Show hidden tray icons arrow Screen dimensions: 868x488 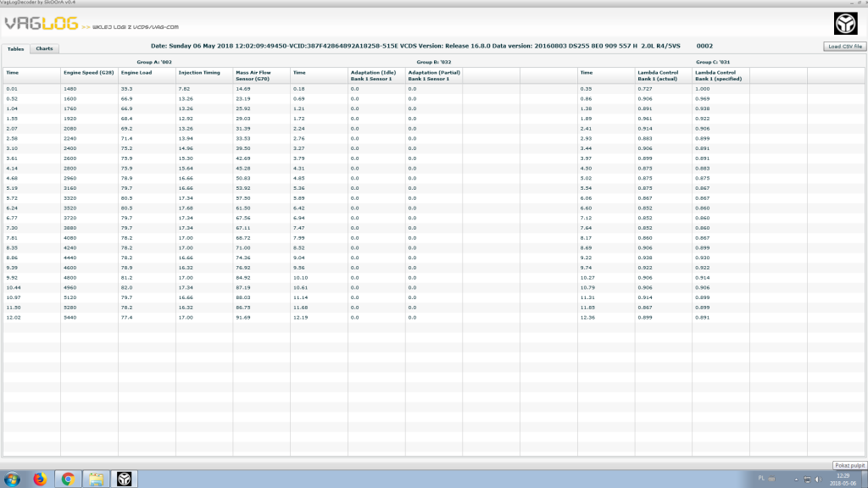[796, 480]
